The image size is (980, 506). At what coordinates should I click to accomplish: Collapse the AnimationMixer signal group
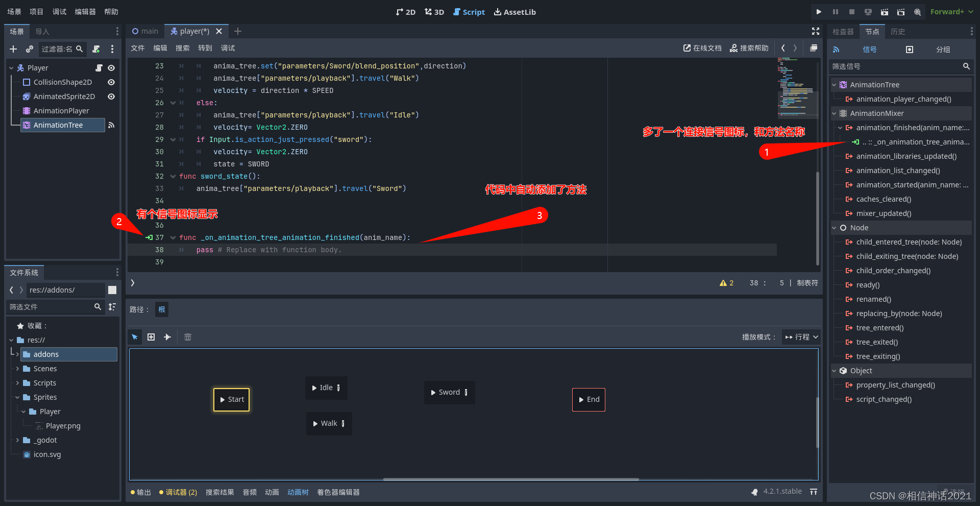pos(834,113)
